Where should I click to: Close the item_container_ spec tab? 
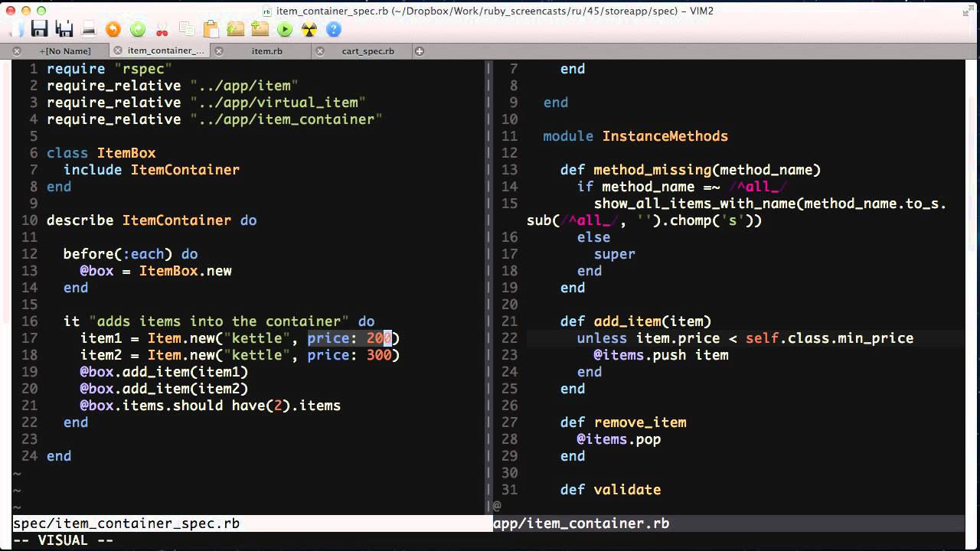(x=118, y=51)
